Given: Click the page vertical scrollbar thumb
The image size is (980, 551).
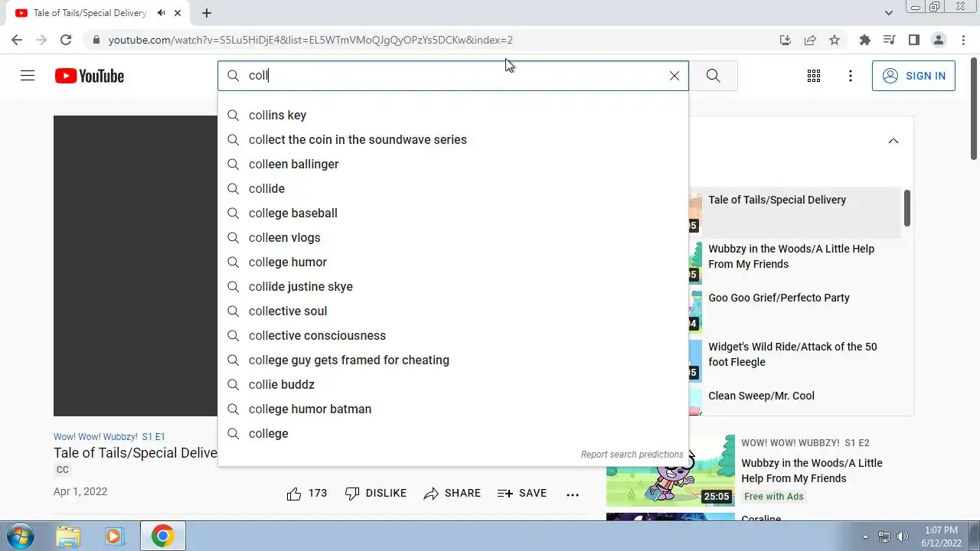Looking at the screenshot, I should pos(974,108).
